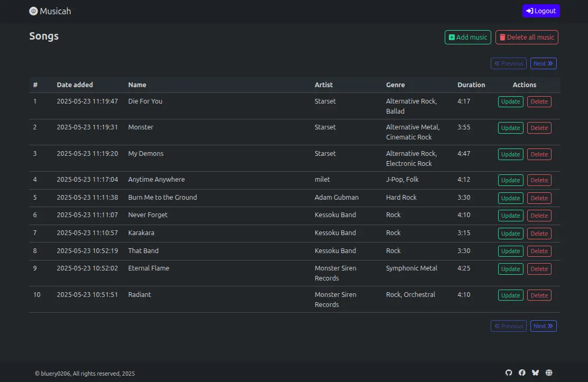
Task: Click the Logout button
Action: pos(541,11)
